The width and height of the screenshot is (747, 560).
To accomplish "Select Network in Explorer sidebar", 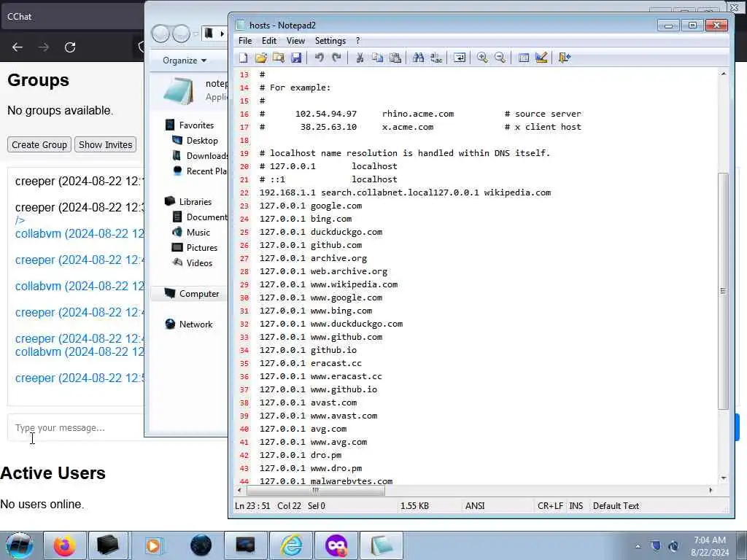I will pos(189,324).
